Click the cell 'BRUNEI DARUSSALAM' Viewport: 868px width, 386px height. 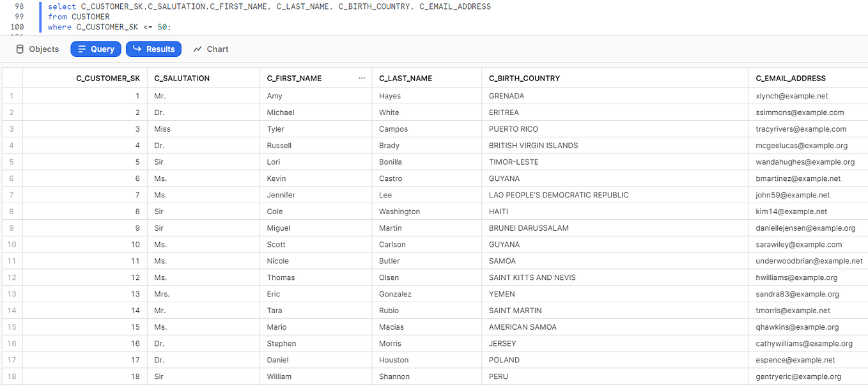[x=529, y=228]
